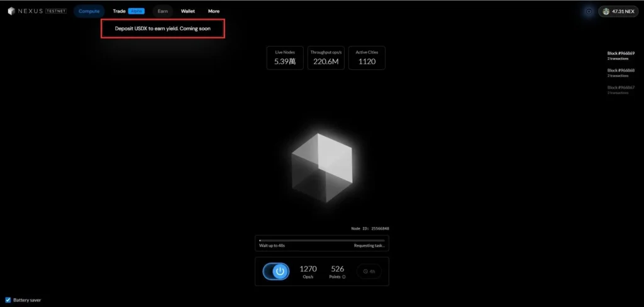Toggle the node power switch off
644x307 pixels.
(276, 271)
